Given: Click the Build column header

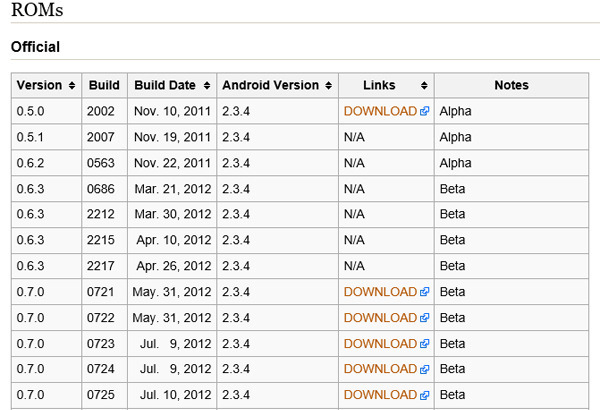Looking at the screenshot, I should point(104,85).
